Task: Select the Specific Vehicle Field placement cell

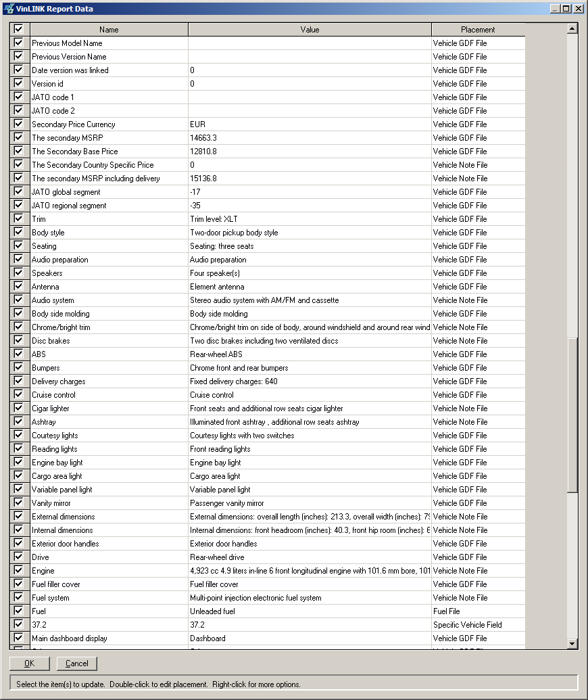Action: coord(478,625)
